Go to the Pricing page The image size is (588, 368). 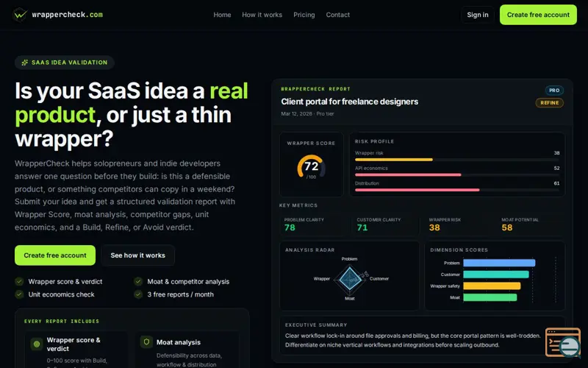point(304,15)
